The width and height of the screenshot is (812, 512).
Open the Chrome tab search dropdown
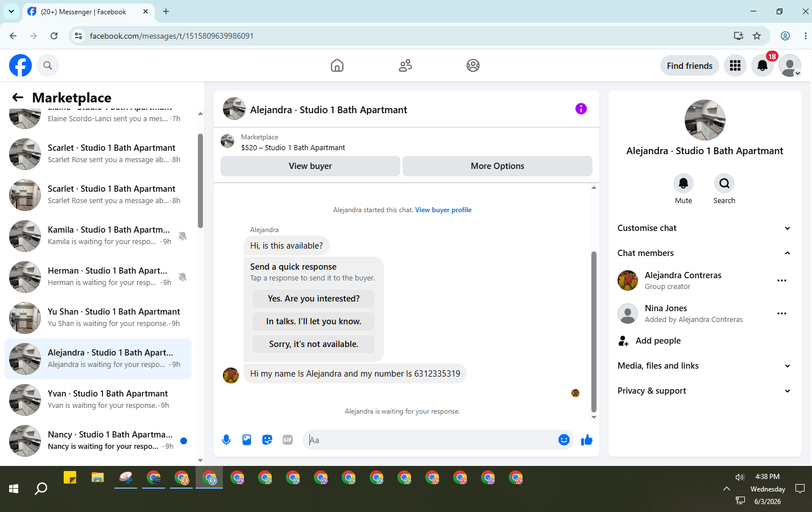(11, 11)
